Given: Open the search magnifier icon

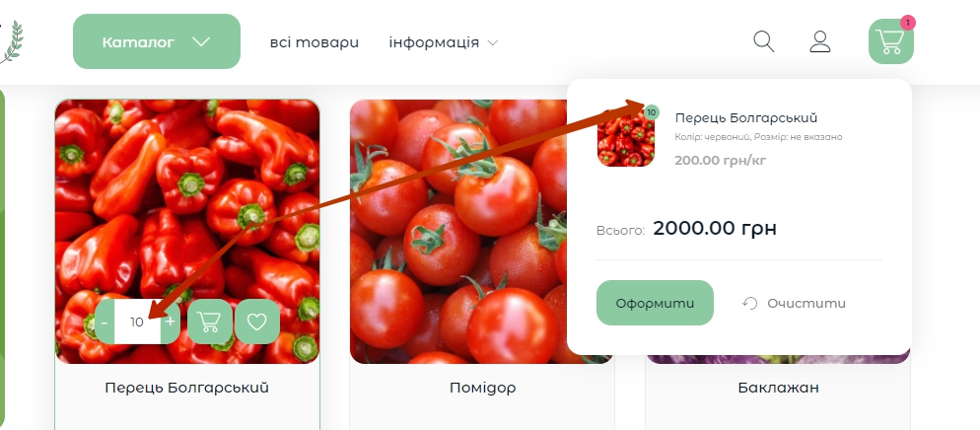Looking at the screenshot, I should point(764,41).
